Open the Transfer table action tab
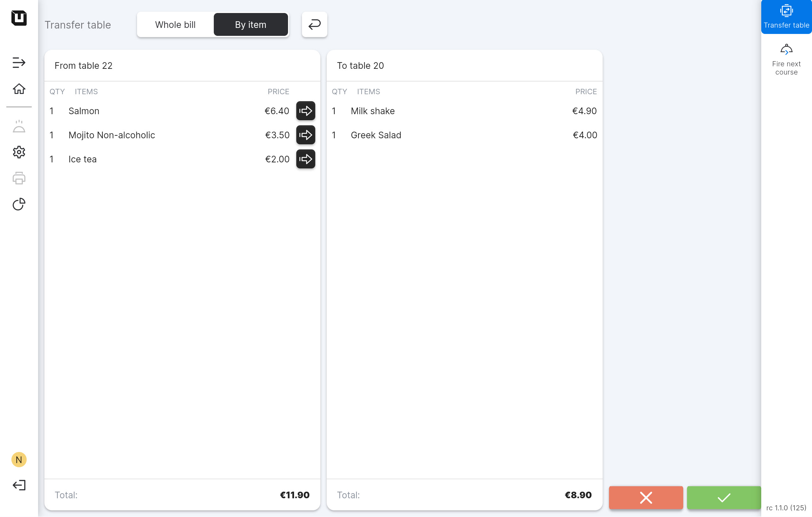 coord(786,17)
